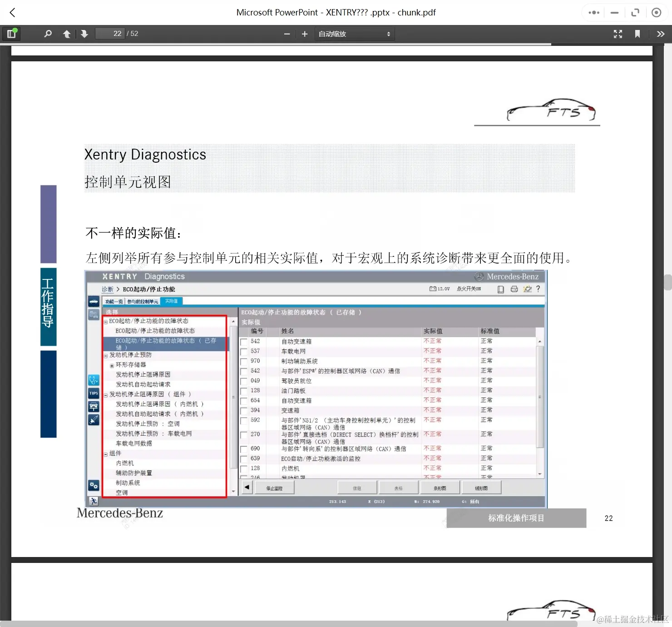The height and width of the screenshot is (627, 672).
Task: Expand the 环形存储器 tree node
Action: click(112, 366)
